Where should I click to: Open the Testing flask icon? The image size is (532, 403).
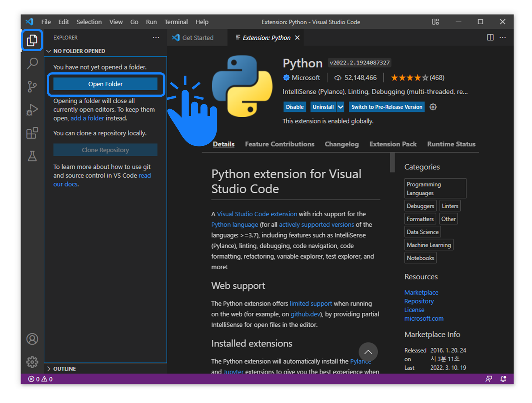tap(32, 156)
